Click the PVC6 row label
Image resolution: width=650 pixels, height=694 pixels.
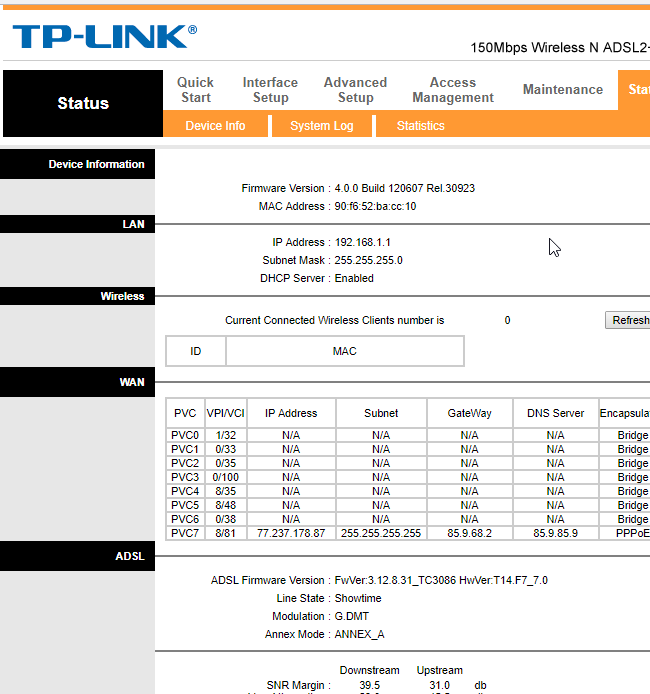coord(185,519)
